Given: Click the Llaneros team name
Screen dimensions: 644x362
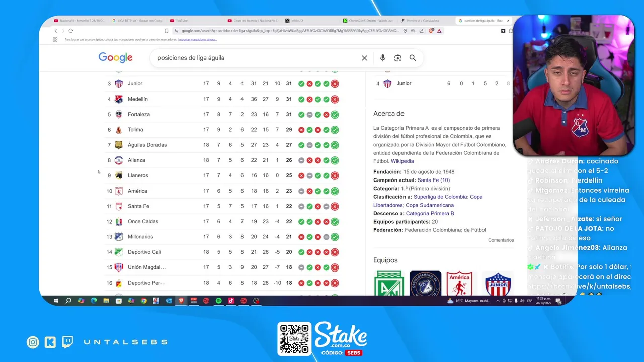Looking at the screenshot, I should (138, 175).
